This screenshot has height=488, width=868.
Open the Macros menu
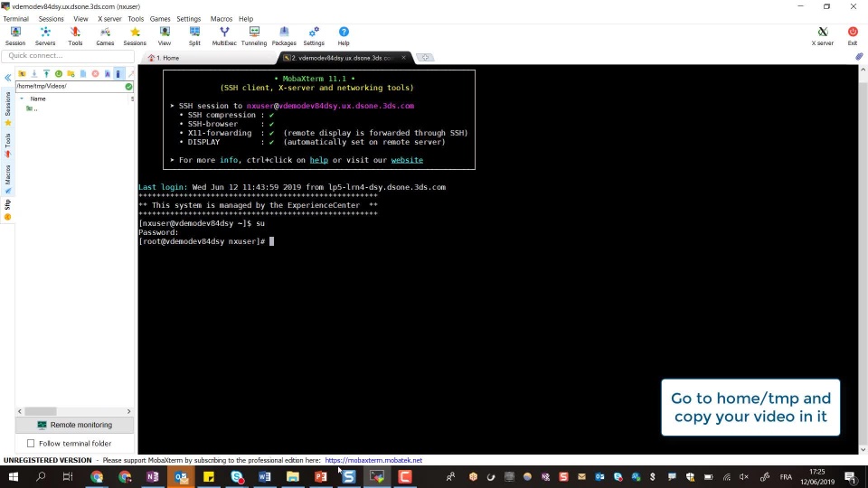tap(222, 19)
